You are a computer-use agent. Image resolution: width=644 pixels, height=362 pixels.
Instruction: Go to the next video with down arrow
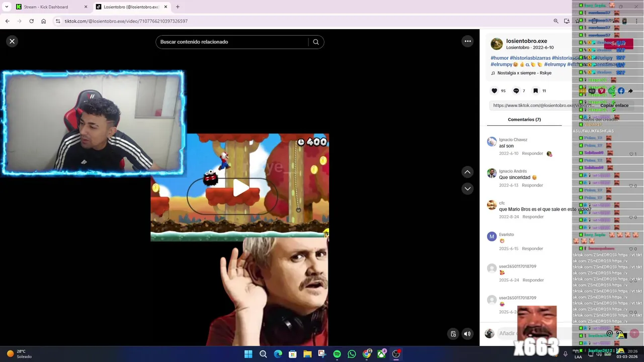[467, 189]
